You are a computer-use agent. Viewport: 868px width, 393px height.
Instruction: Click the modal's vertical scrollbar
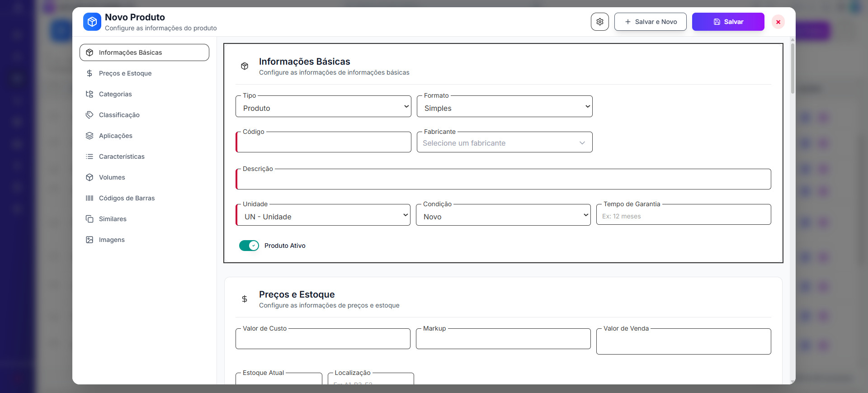click(x=793, y=68)
